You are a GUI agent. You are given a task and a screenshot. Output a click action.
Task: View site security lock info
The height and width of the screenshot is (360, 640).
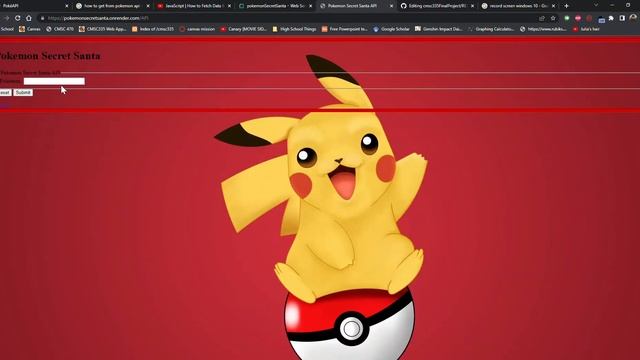click(x=42, y=18)
